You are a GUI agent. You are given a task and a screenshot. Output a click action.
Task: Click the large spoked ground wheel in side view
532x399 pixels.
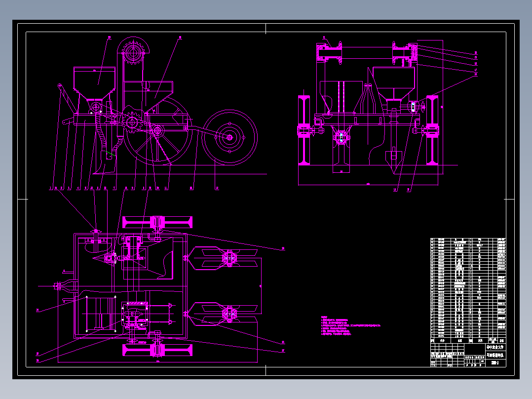[x=157, y=131]
